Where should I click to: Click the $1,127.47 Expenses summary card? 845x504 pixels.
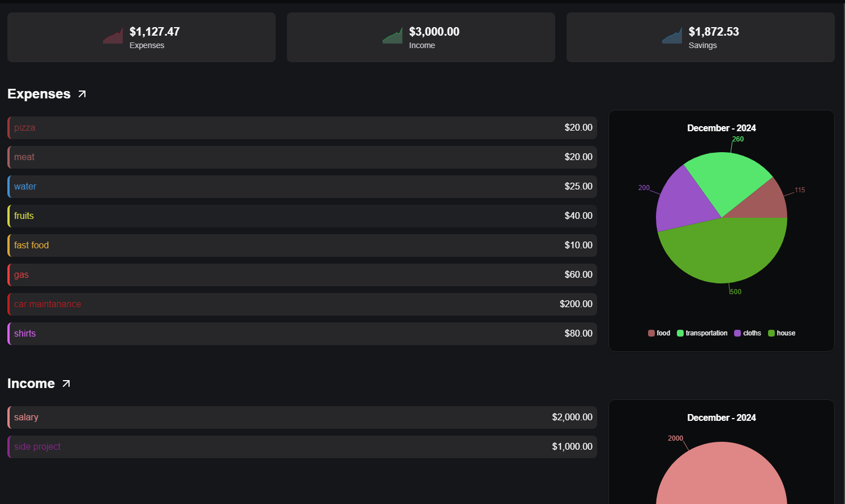[141, 37]
